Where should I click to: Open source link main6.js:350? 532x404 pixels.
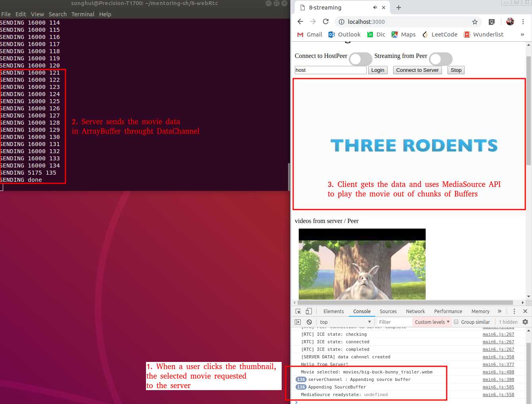[x=498, y=357]
